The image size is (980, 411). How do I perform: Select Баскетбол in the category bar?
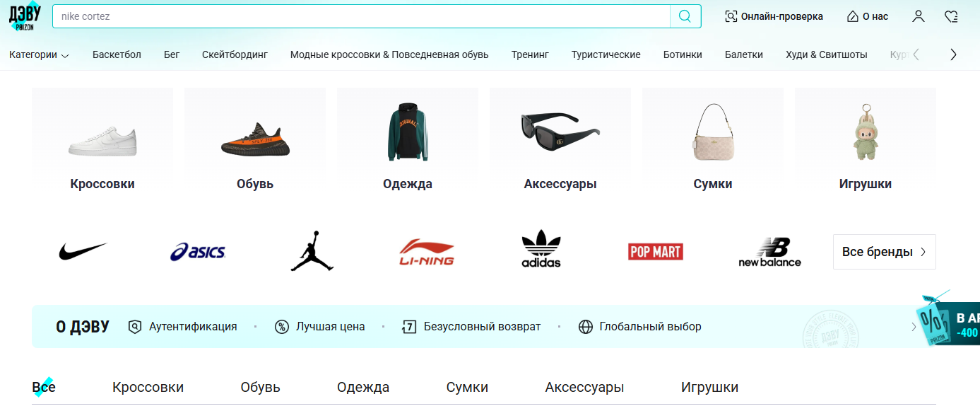click(x=117, y=54)
